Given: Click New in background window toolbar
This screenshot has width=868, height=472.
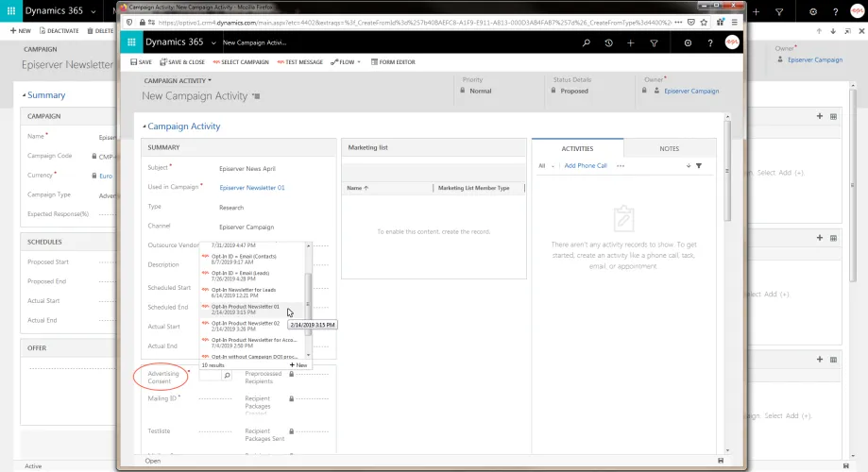Looking at the screenshot, I should (x=21, y=31).
